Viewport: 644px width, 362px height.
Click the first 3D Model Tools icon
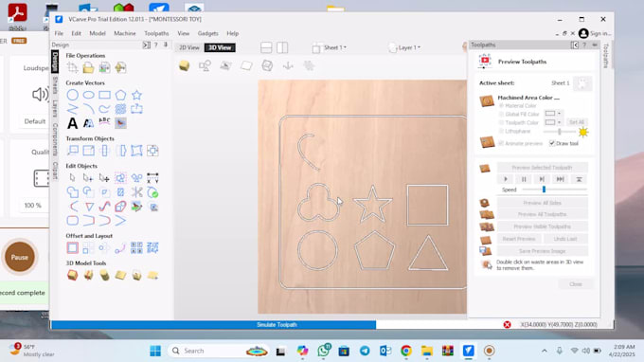(x=73, y=275)
